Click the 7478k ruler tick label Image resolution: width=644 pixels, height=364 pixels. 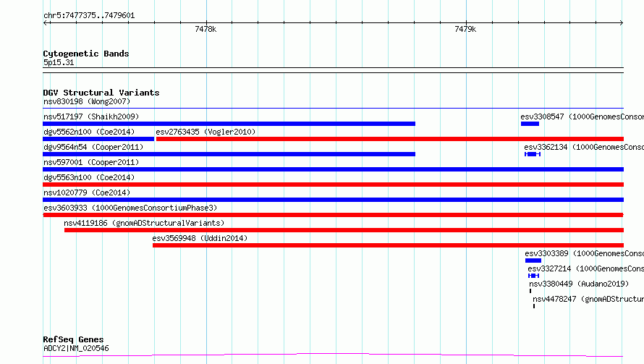pos(206,29)
